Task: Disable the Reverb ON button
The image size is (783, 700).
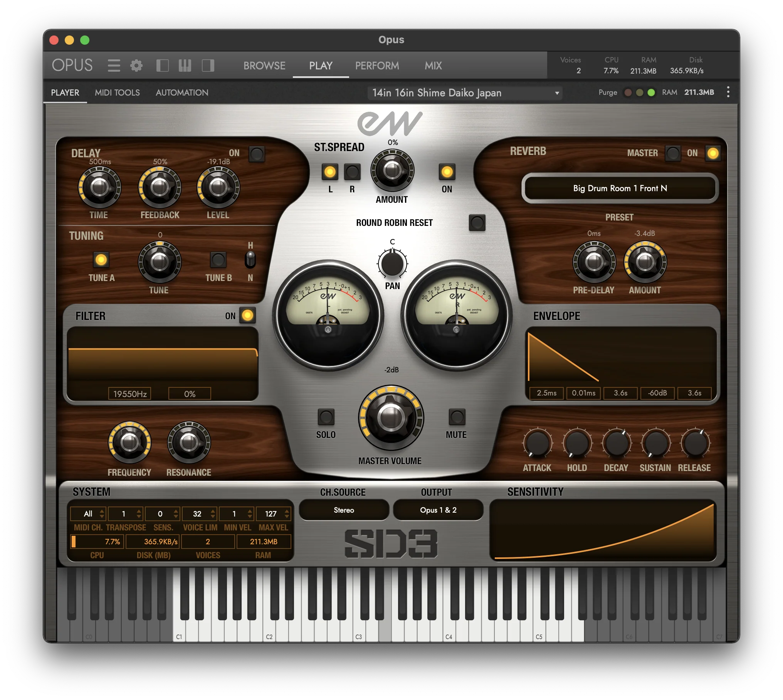Action: pyautogui.click(x=713, y=153)
